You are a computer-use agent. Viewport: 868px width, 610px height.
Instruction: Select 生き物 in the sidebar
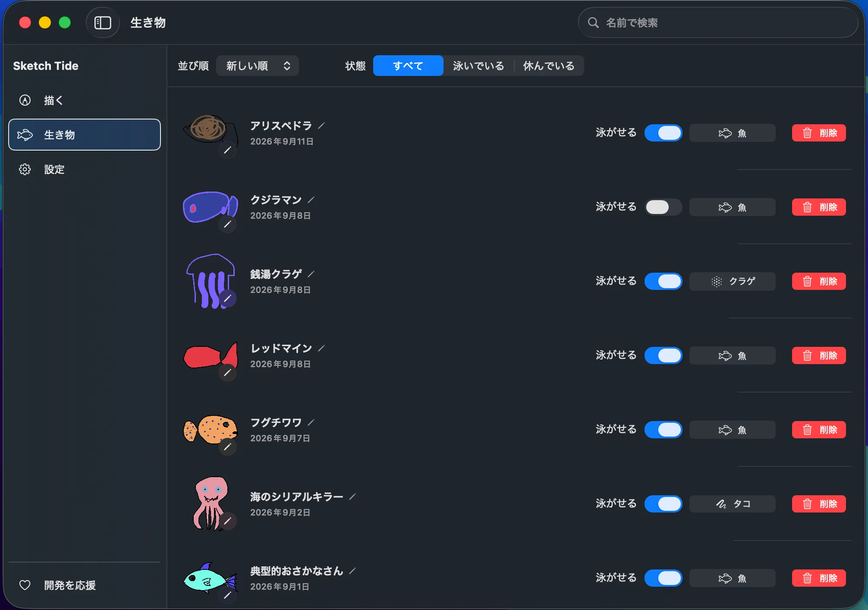pyautogui.click(x=85, y=135)
